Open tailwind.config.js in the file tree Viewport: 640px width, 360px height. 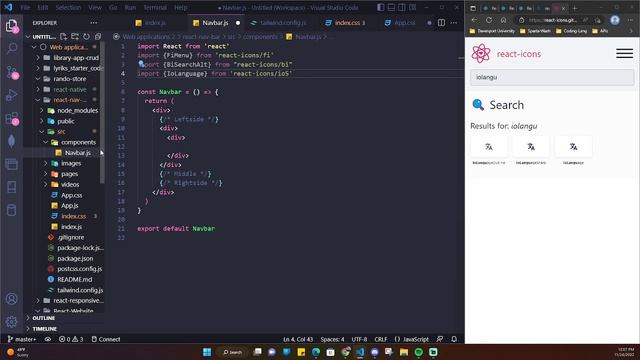click(80, 290)
